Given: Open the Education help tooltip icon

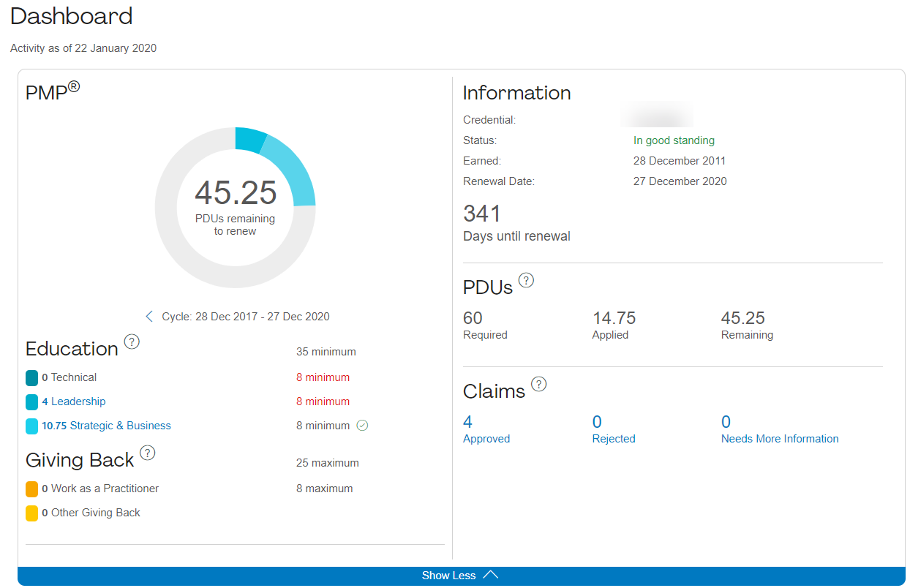Looking at the screenshot, I should coord(132,341).
